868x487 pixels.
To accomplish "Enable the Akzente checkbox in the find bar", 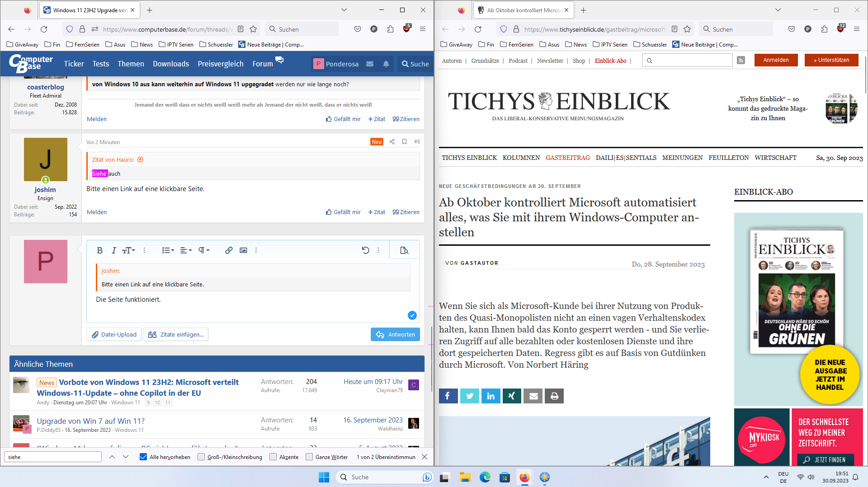I will pyautogui.click(x=273, y=457).
